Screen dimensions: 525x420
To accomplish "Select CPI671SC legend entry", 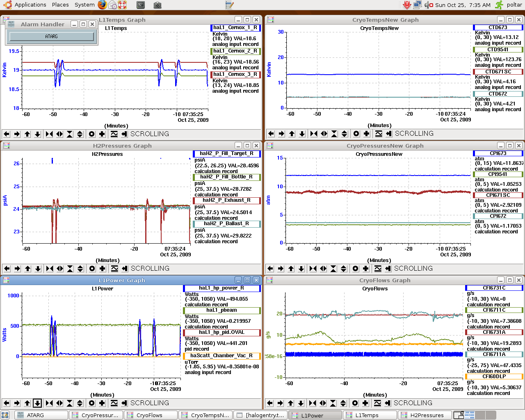I will [x=498, y=195].
